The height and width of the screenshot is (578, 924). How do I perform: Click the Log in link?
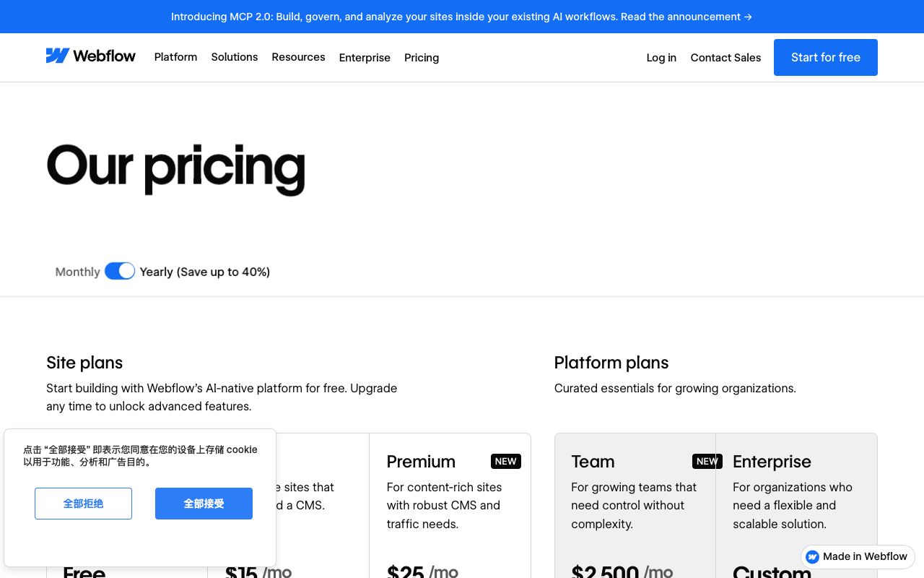(x=661, y=58)
